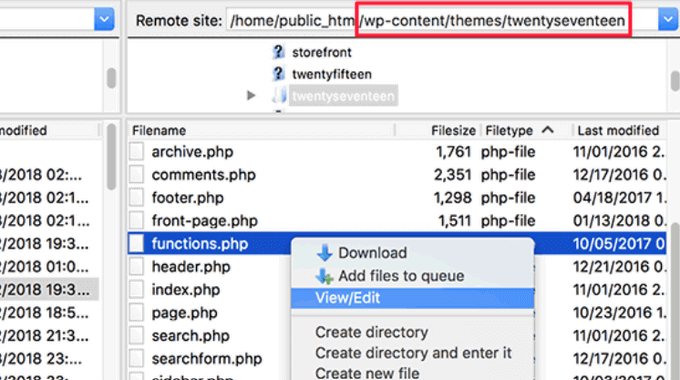Image resolution: width=680 pixels, height=380 pixels.
Task: Click the file icon beside archive.php
Action: click(136, 152)
